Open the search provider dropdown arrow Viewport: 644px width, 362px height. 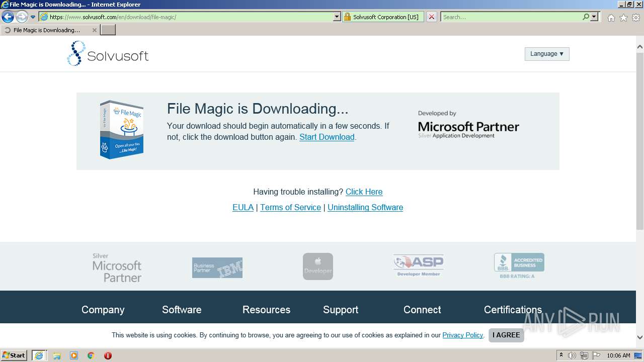(x=594, y=17)
